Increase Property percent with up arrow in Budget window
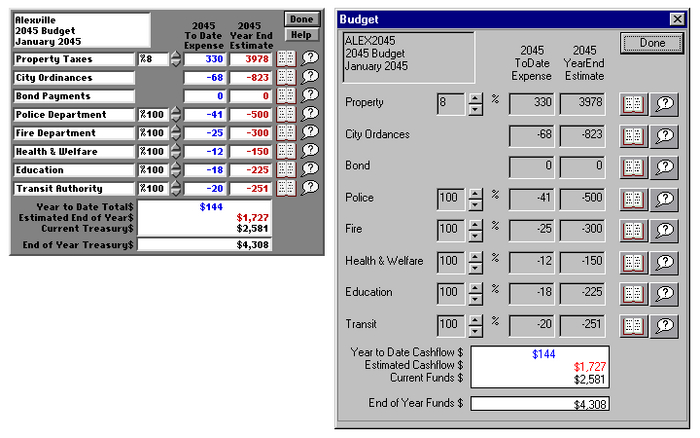Image resolution: width=700 pixels, height=438 pixels. pos(476,99)
